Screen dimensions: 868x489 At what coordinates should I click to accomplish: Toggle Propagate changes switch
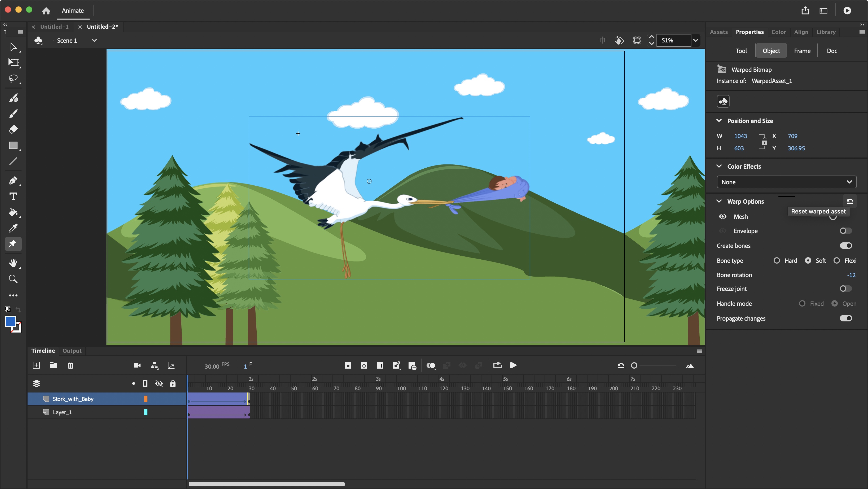[847, 318]
